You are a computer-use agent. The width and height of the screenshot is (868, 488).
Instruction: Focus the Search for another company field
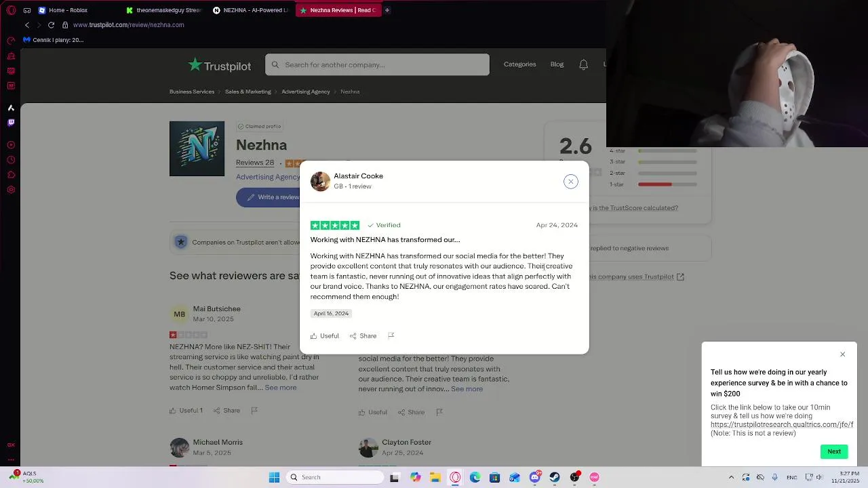[x=377, y=65]
